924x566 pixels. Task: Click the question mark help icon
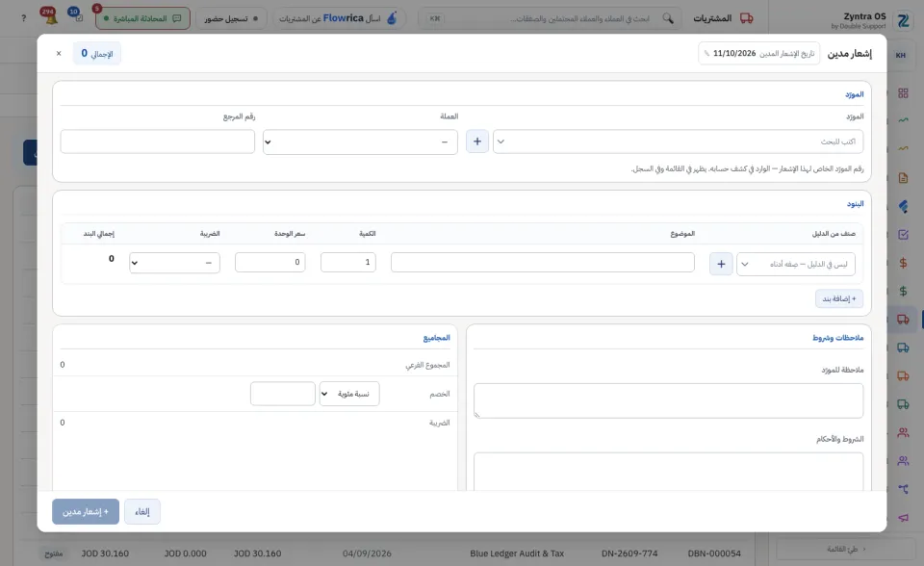23,18
